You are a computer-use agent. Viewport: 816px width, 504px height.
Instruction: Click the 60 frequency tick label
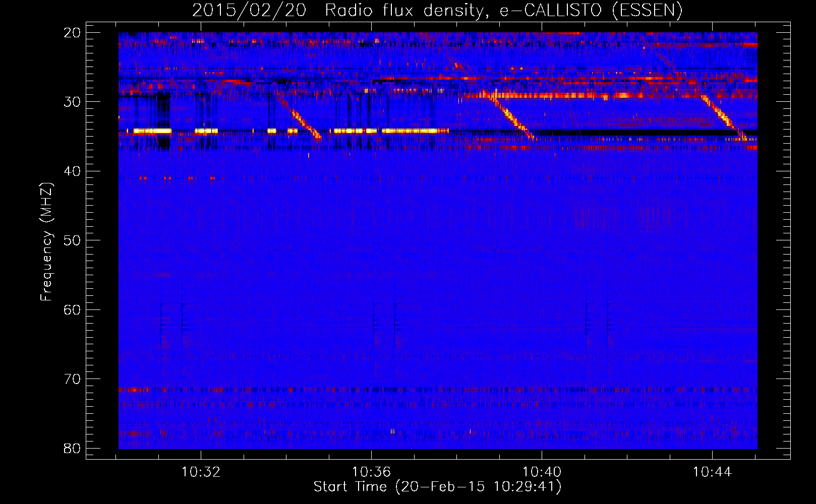72,310
